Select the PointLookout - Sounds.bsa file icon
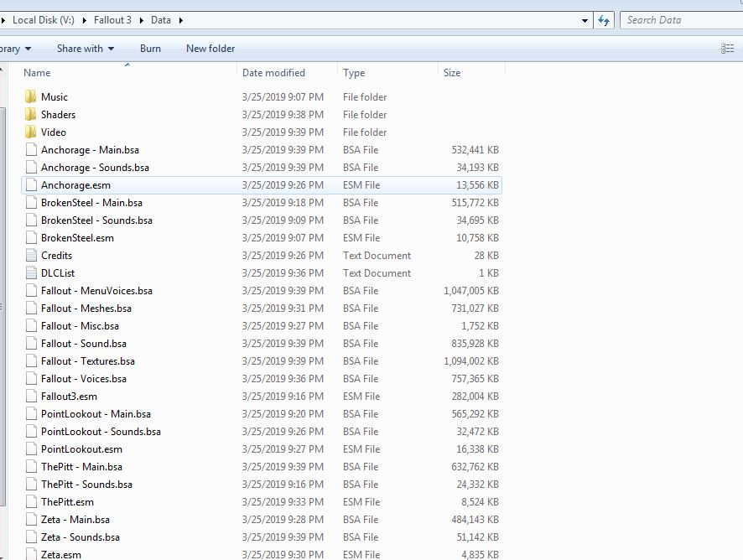Image resolution: width=743 pixels, height=560 pixels. [31, 431]
